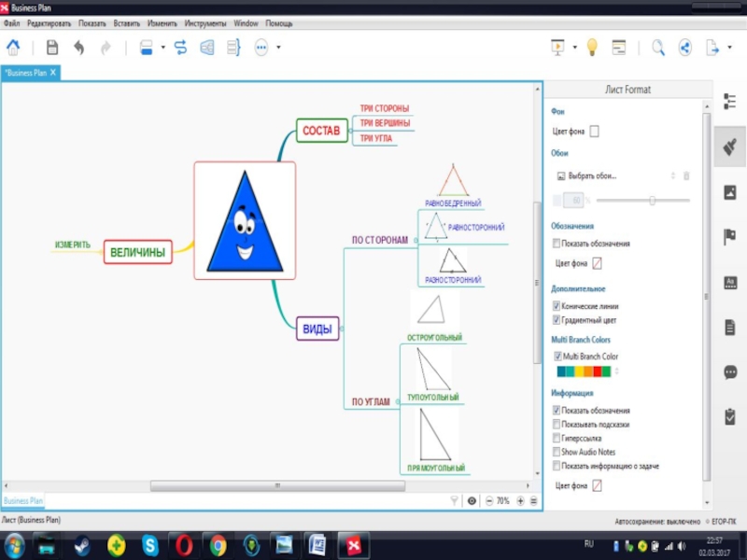Enable the Гиперссылка checkbox
Viewport: 747px width, 560px height.
point(557,438)
